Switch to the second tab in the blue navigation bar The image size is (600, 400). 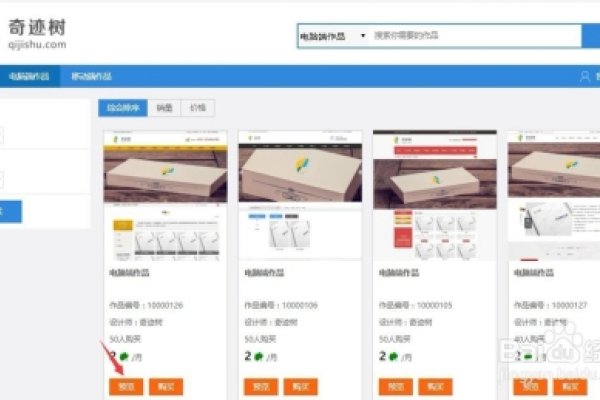(91, 76)
